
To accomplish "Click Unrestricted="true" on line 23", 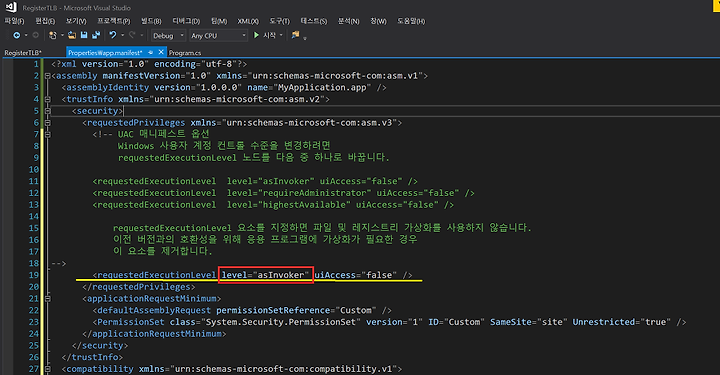I will coord(622,322).
